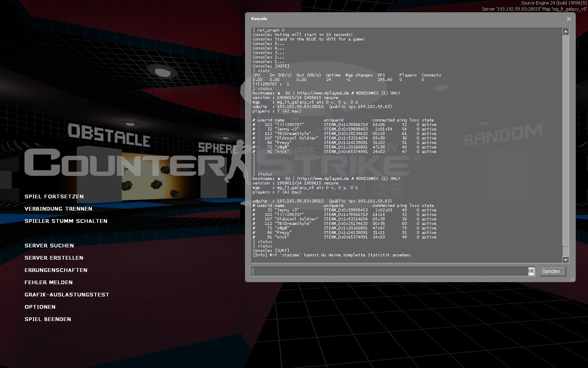Click second-list "lili290707" row connected 14:15
This screenshot has height=368, width=588.
pos(344,215)
